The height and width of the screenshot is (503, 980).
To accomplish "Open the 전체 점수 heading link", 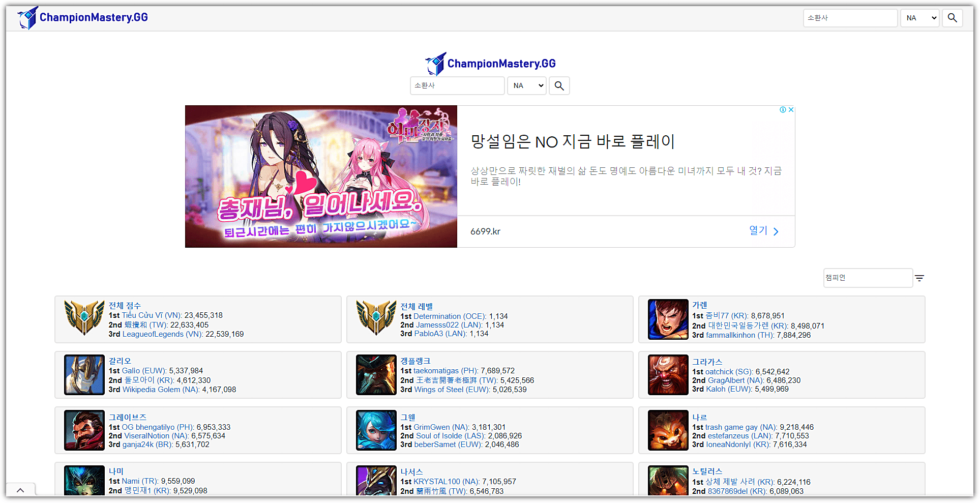I will pos(125,306).
